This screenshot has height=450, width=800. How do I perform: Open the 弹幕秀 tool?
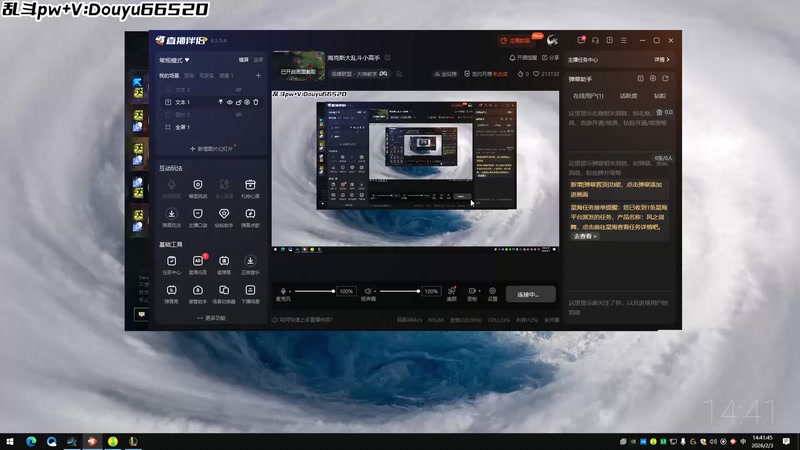[x=171, y=294]
